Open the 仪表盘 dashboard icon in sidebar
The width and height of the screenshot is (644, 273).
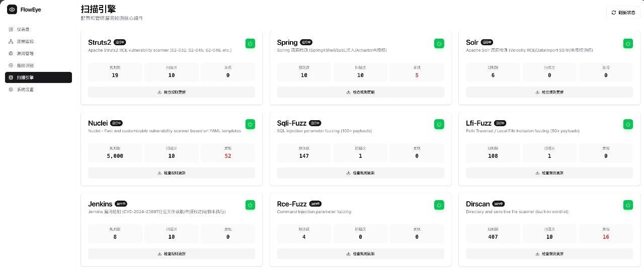coord(11,29)
